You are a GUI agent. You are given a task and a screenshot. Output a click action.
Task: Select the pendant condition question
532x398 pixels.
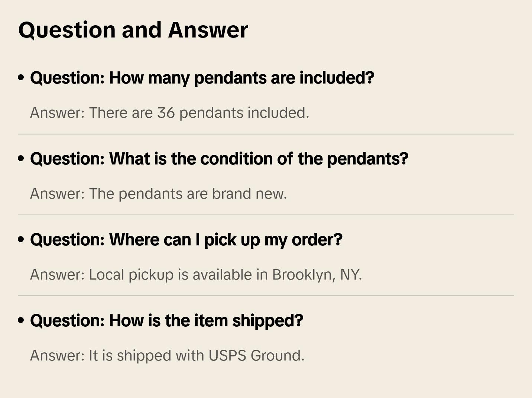(x=219, y=159)
